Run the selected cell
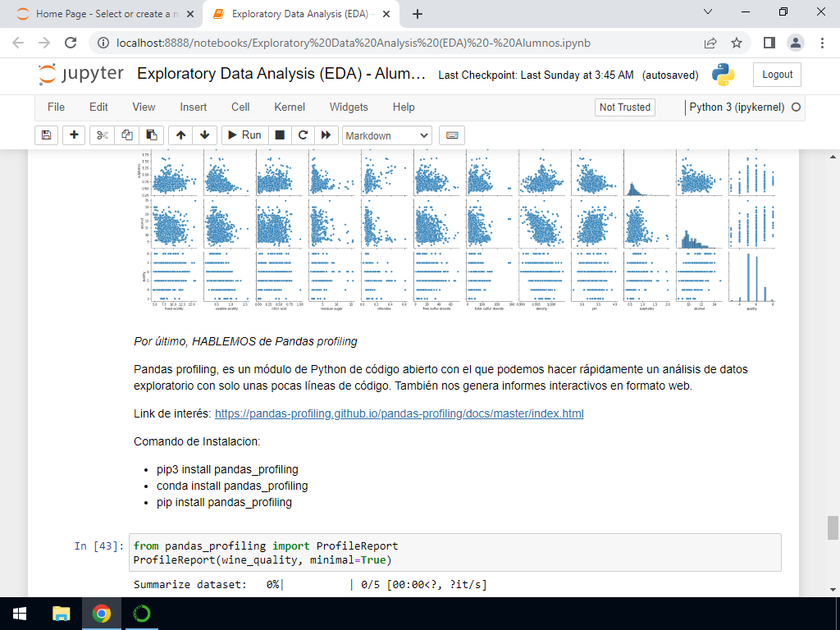Image resolution: width=840 pixels, height=630 pixels. [244, 135]
